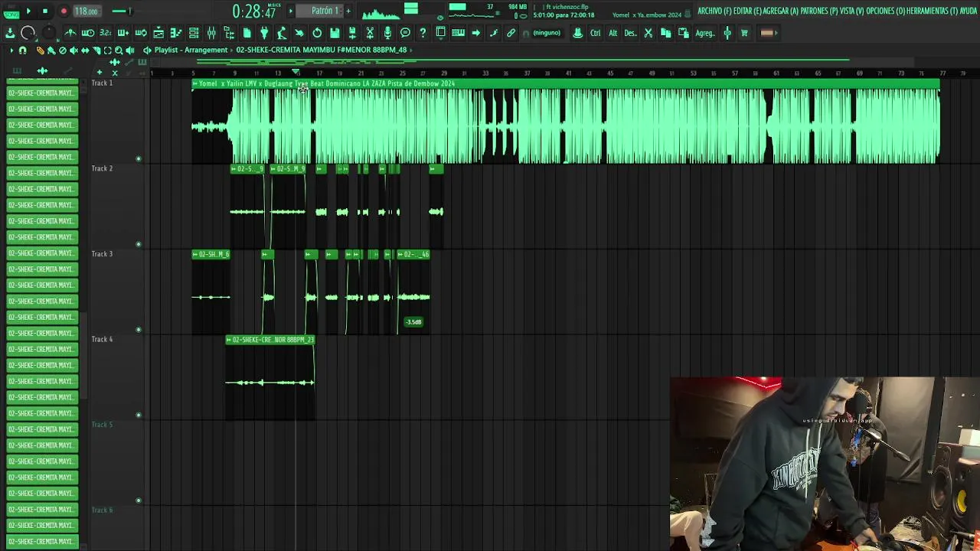Toggle mute dot on Track 1
The height and width of the screenshot is (551, 980).
click(x=139, y=159)
